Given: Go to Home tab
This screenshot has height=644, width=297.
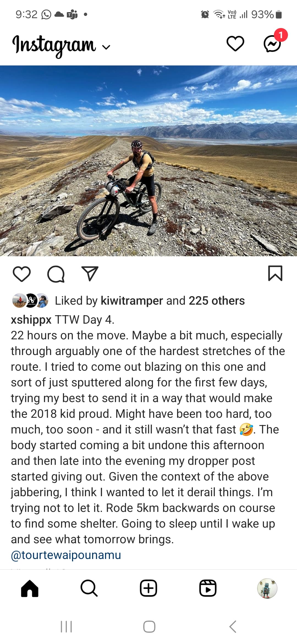Looking at the screenshot, I should pyautogui.click(x=30, y=588).
